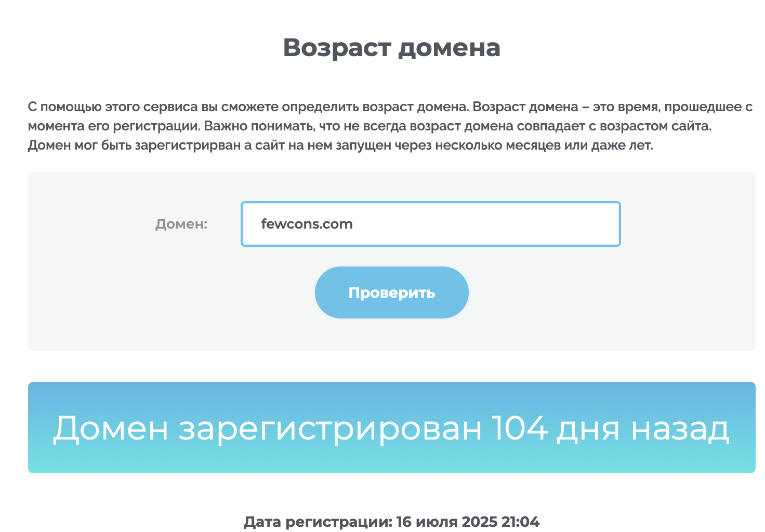
Task: Click the word Домен in the blue banner
Action: tap(111, 429)
